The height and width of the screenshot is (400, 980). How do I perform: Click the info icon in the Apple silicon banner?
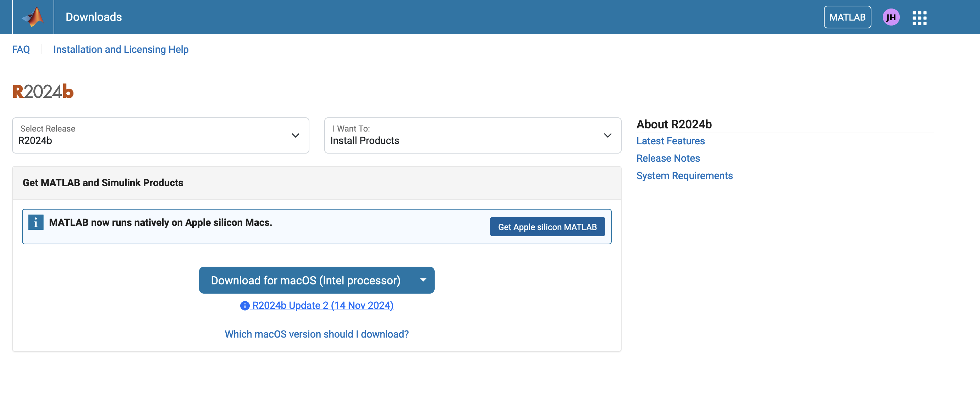[x=36, y=222]
